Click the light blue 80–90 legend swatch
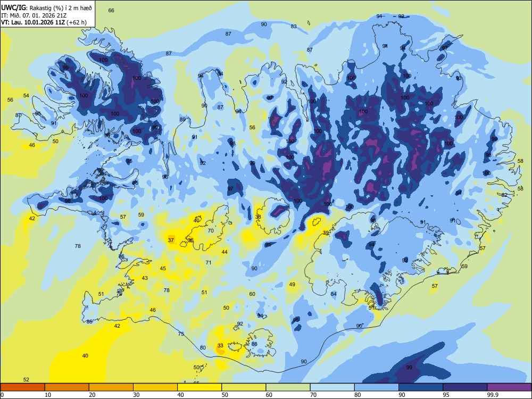The width and height of the screenshot is (532, 399). [x=377, y=387]
